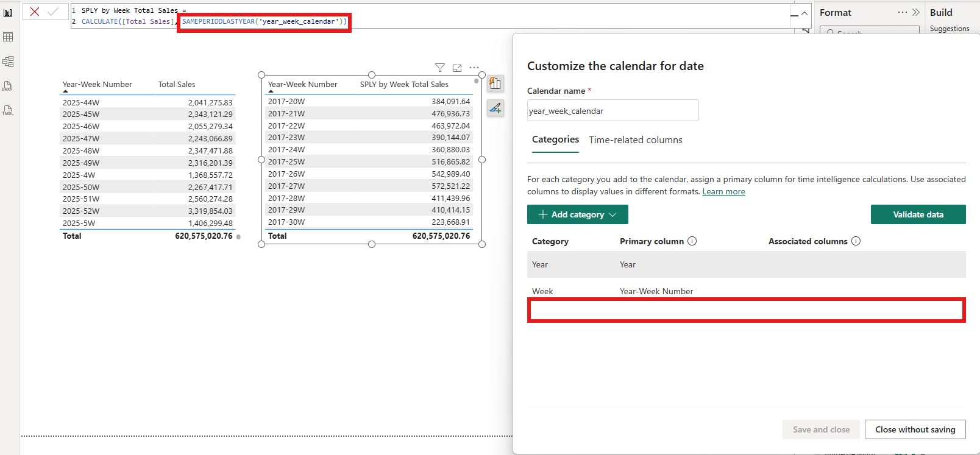Select the Week category row

(x=746, y=291)
